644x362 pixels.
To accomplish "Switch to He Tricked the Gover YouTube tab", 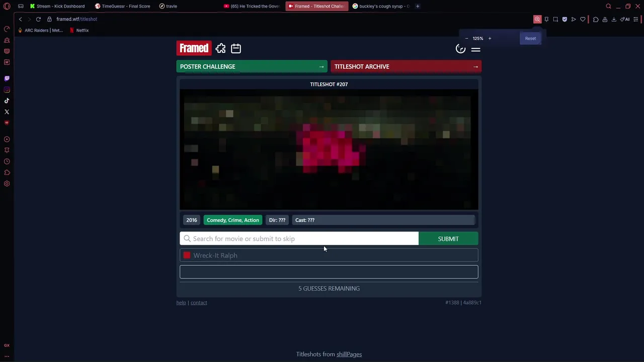I will tap(252, 6).
